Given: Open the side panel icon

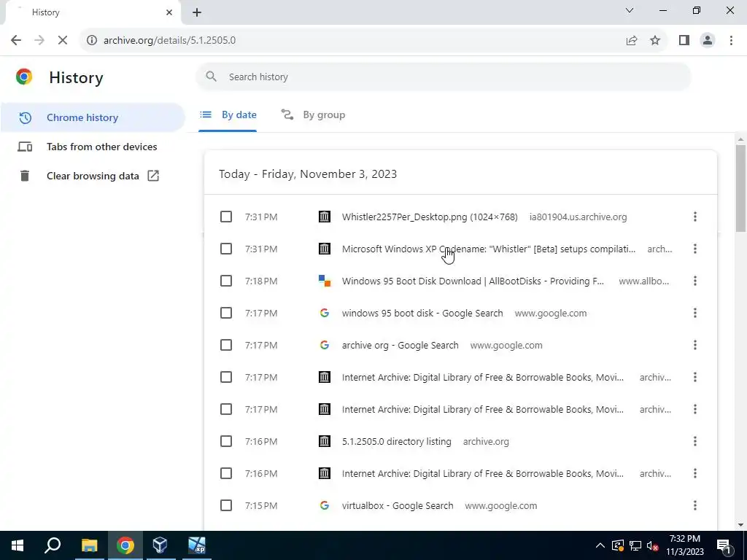Looking at the screenshot, I should coord(684,41).
